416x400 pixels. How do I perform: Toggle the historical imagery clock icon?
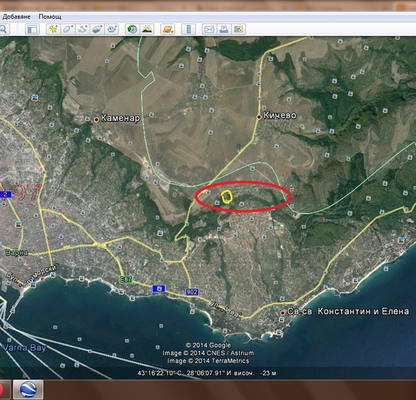[132, 29]
